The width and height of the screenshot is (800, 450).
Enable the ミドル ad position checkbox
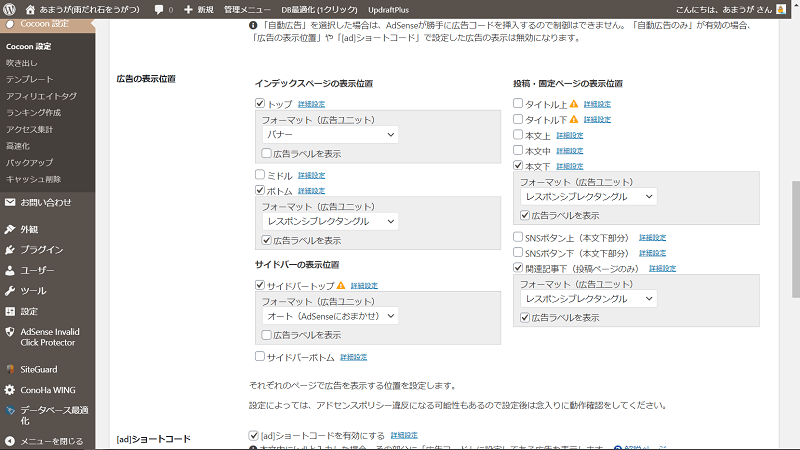pos(260,175)
